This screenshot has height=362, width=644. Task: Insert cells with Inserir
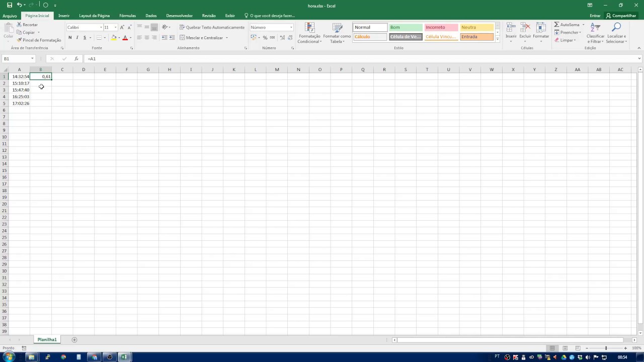(x=511, y=32)
